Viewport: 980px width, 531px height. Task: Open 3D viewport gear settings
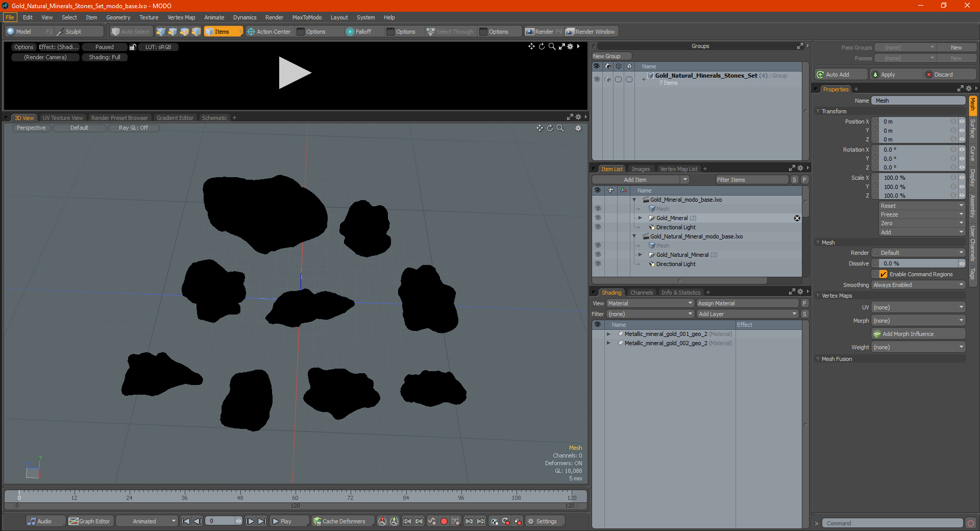click(x=578, y=128)
